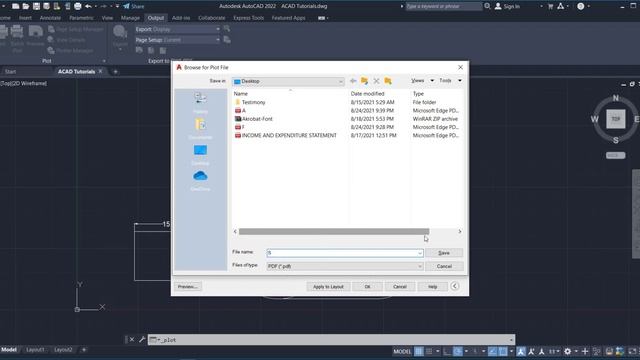Switch to the Layout1 tab
This screenshot has width=640, height=360.
pyautogui.click(x=35, y=350)
